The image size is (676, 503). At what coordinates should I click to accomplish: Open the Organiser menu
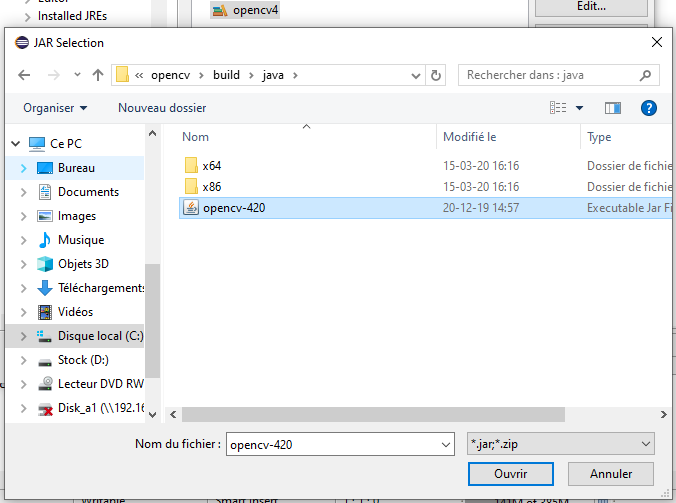(x=55, y=108)
